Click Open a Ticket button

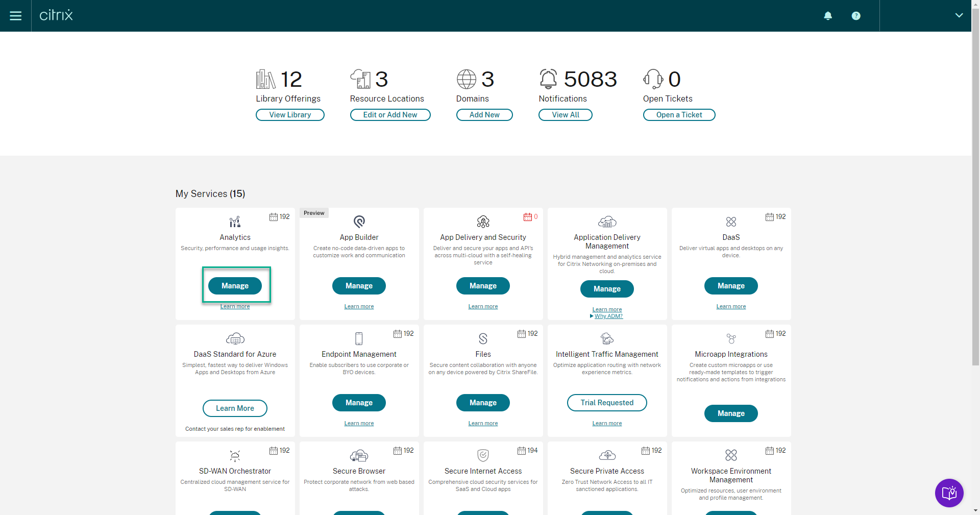679,115
